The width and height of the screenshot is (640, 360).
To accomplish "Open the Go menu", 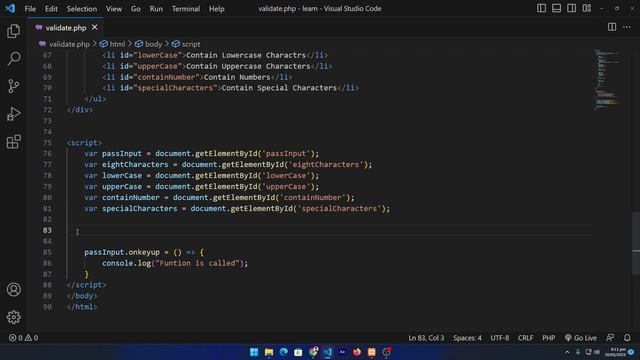I will coord(136,9).
